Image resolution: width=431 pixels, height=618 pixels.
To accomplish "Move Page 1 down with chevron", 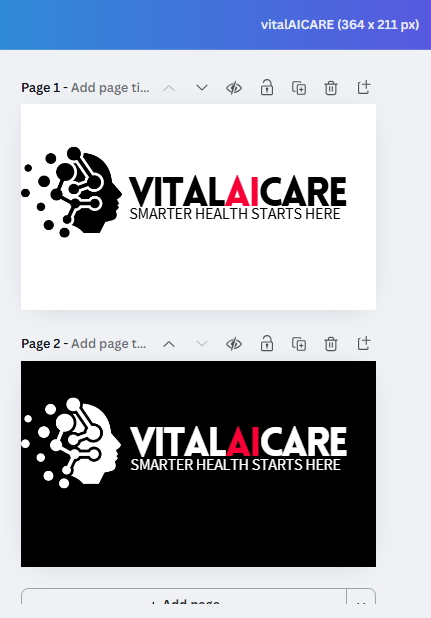I will pyautogui.click(x=202, y=87).
